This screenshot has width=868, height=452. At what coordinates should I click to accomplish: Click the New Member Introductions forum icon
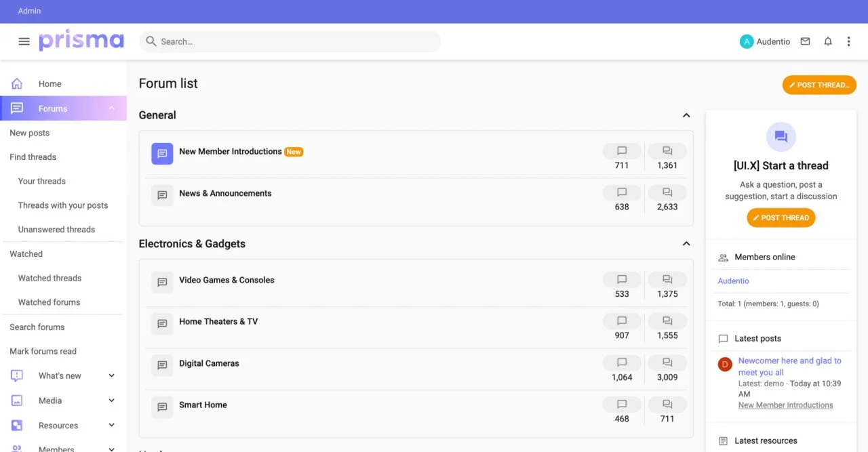click(x=162, y=154)
